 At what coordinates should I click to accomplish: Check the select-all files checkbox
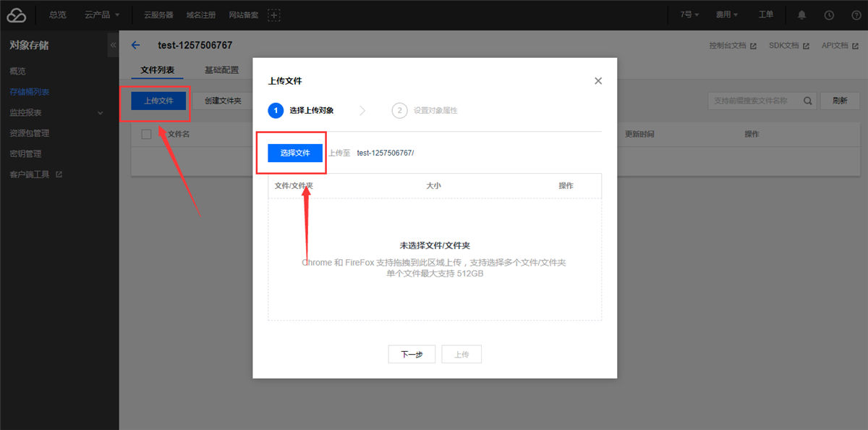(x=146, y=134)
